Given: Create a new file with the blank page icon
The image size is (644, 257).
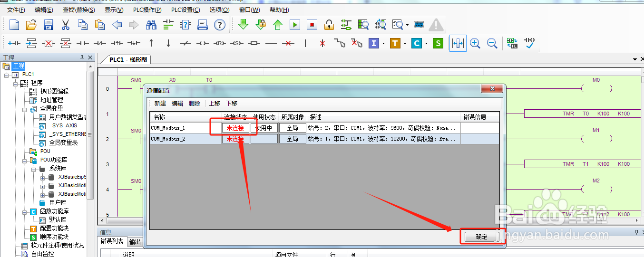Looking at the screenshot, I should pyautogui.click(x=14, y=25).
